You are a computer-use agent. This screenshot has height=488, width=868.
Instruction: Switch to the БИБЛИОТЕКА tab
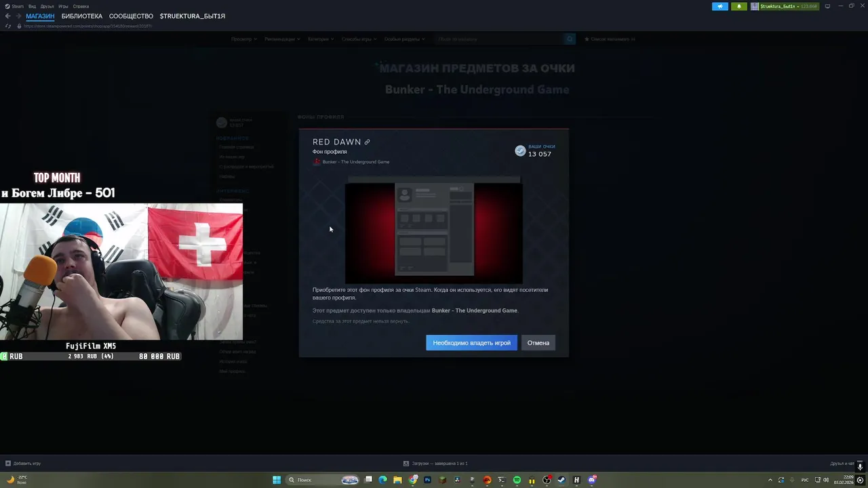[81, 16]
